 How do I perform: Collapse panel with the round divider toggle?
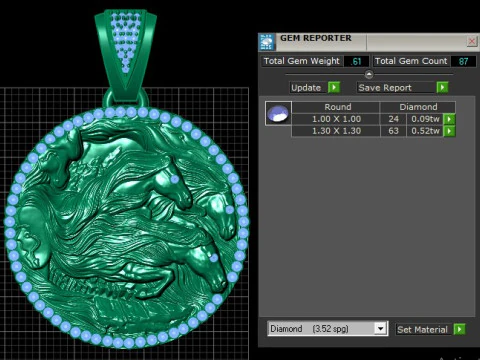(x=369, y=74)
